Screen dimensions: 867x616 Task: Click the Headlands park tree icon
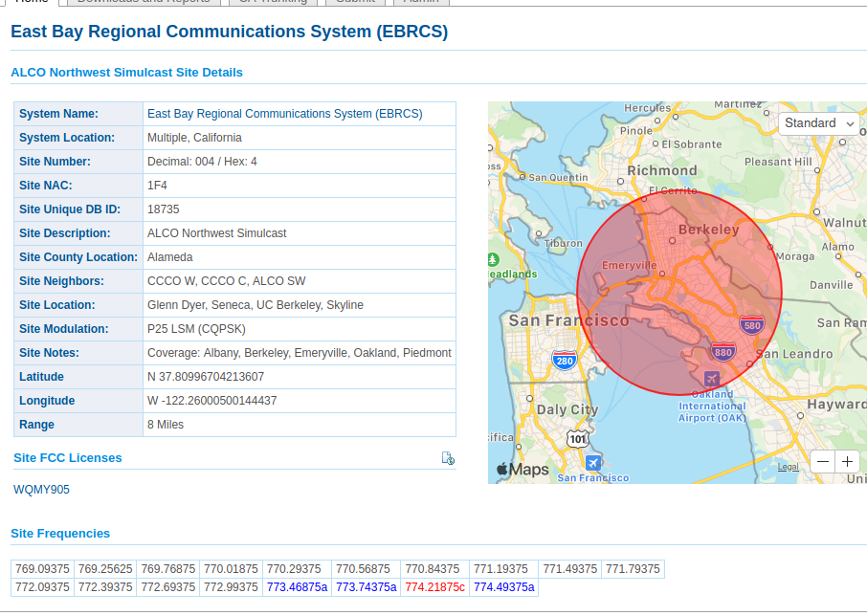[x=493, y=258]
